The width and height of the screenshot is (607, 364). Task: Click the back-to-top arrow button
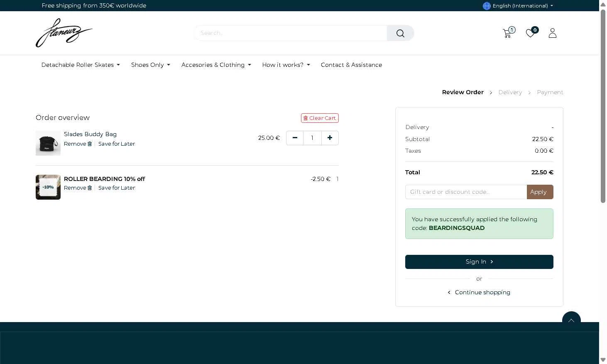(x=571, y=320)
